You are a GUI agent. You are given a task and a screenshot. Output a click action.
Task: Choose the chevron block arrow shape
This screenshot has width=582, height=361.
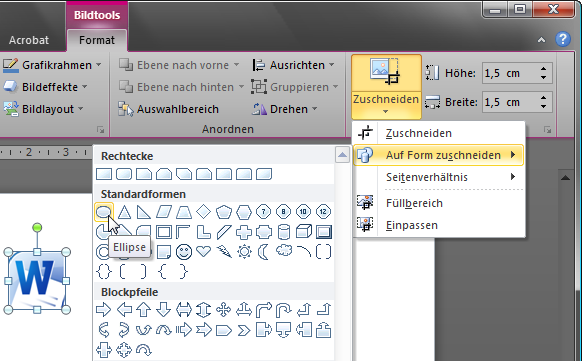(x=244, y=330)
